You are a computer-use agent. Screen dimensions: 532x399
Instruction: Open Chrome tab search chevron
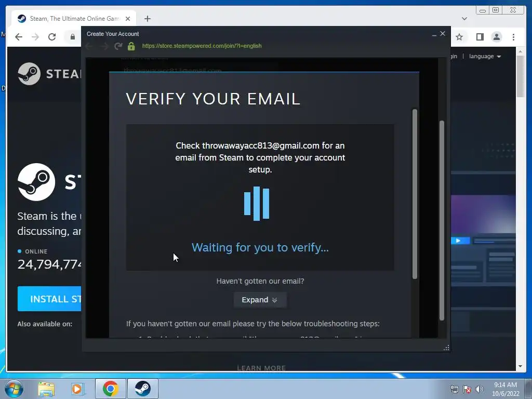(x=464, y=19)
